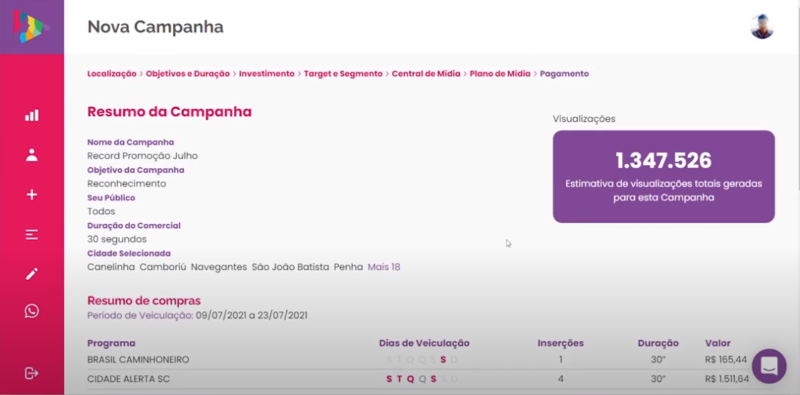Click the 1.347.526 views estimate card
This screenshot has height=395, width=800.
[664, 177]
